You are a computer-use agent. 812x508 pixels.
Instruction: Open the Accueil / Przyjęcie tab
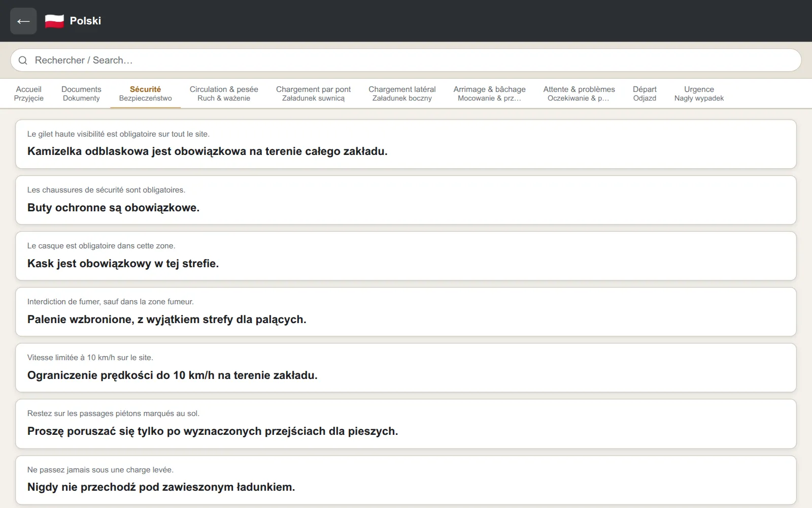(x=29, y=93)
